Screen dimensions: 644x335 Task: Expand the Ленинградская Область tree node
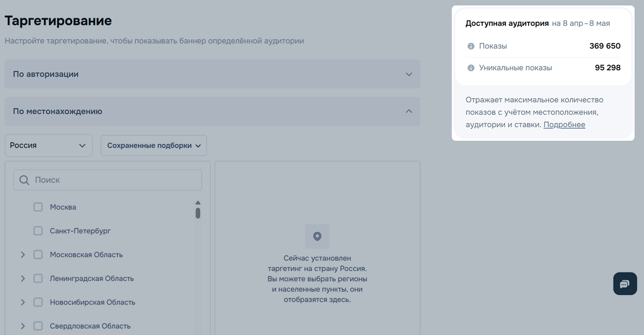[x=23, y=279]
